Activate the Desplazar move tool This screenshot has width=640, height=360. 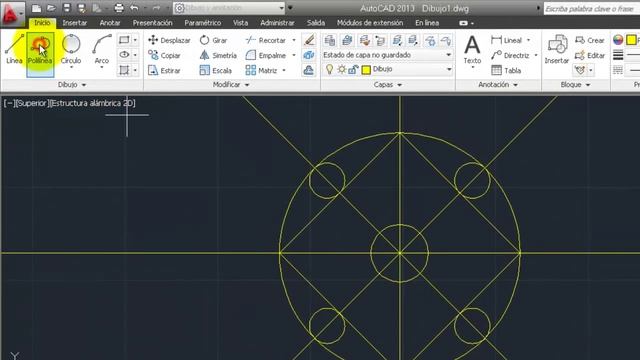pos(169,40)
